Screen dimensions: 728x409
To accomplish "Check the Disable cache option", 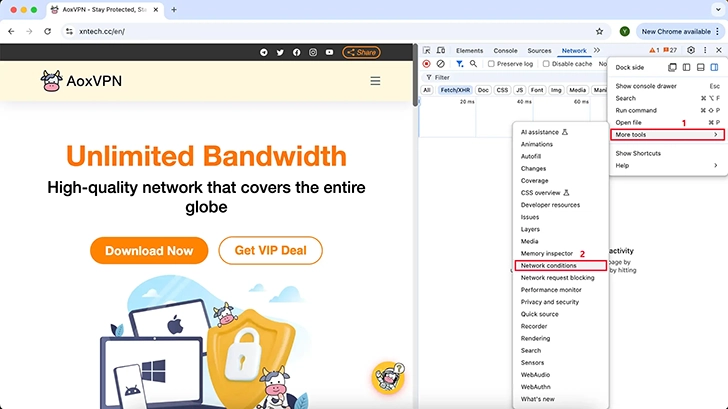I will [546, 63].
